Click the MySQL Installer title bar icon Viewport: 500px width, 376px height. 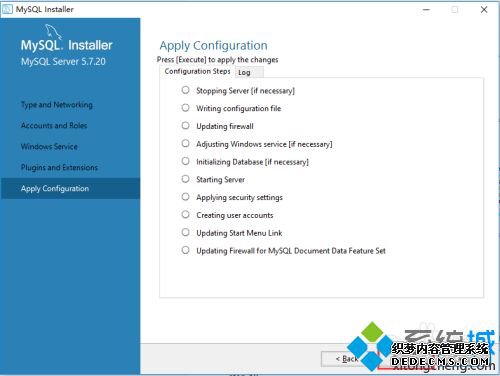coord(7,9)
